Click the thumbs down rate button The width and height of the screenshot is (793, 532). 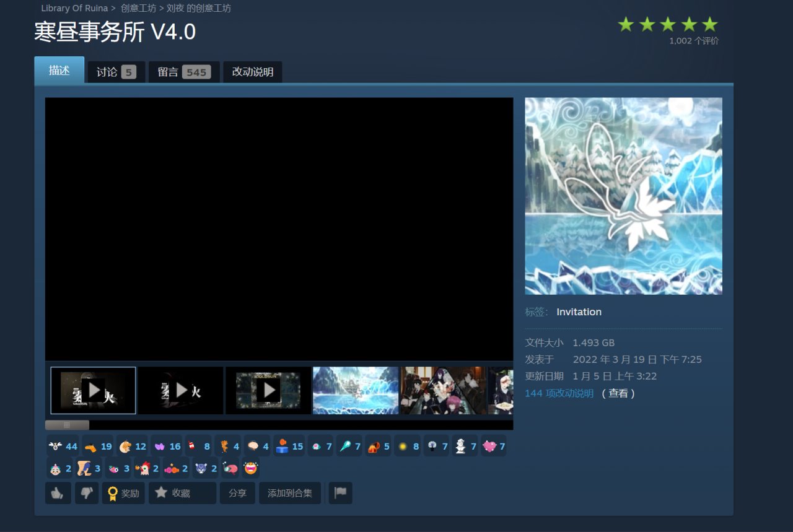point(87,493)
